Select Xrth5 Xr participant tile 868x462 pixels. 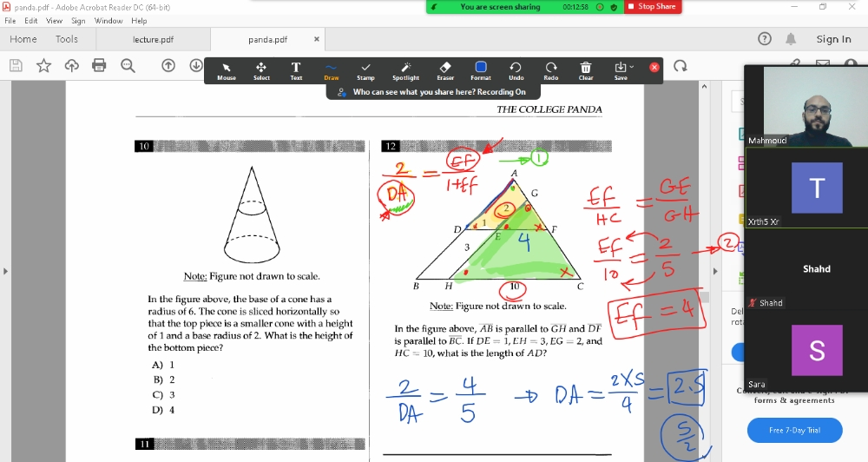click(806, 188)
